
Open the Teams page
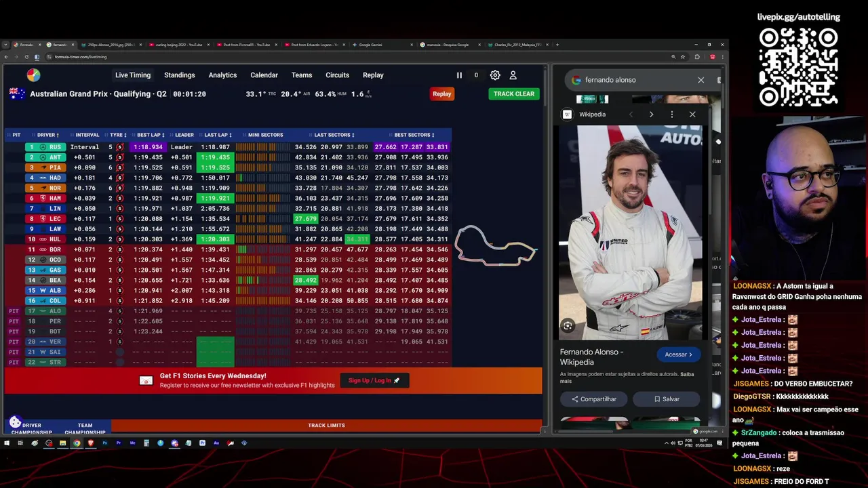coord(302,75)
